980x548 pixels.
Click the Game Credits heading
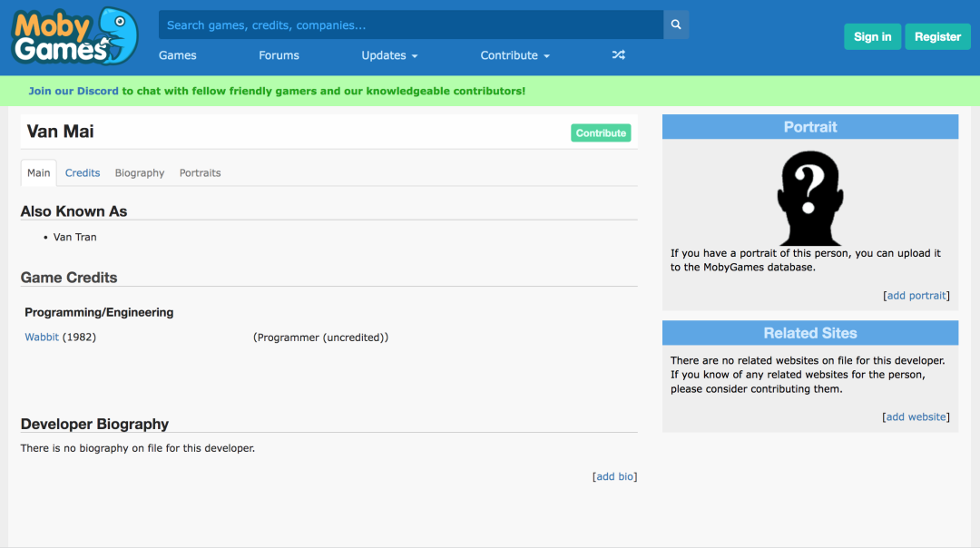(69, 277)
